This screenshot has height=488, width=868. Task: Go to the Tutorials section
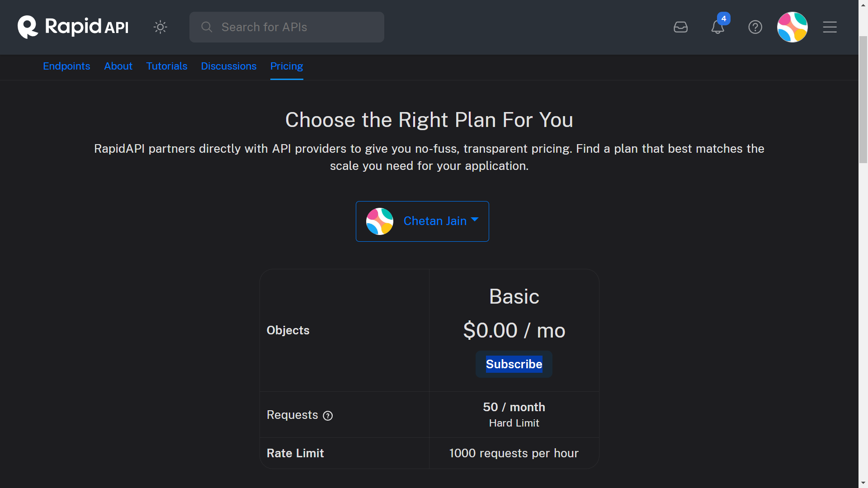pyautogui.click(x=166, y=66)
